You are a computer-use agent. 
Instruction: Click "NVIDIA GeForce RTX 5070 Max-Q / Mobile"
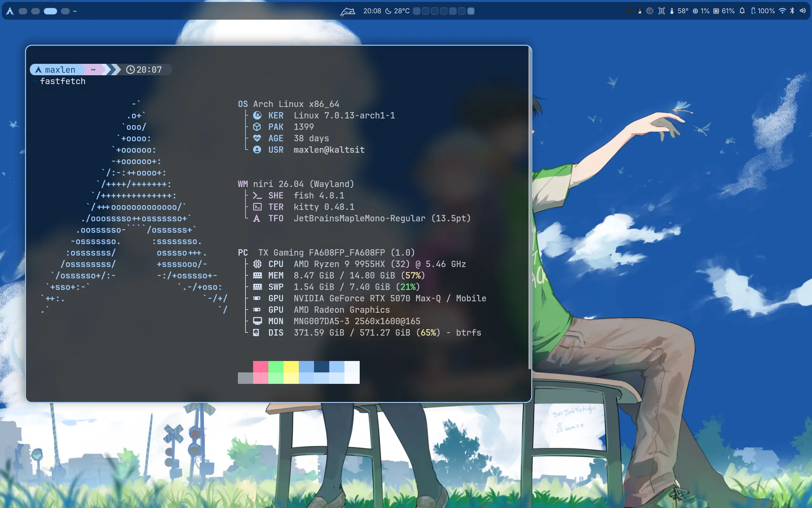[390, 298]
